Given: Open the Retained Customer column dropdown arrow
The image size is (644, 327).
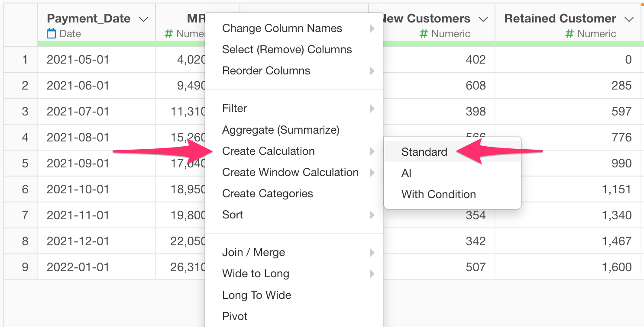Looking at the screenshot, I should click(629, 19).
